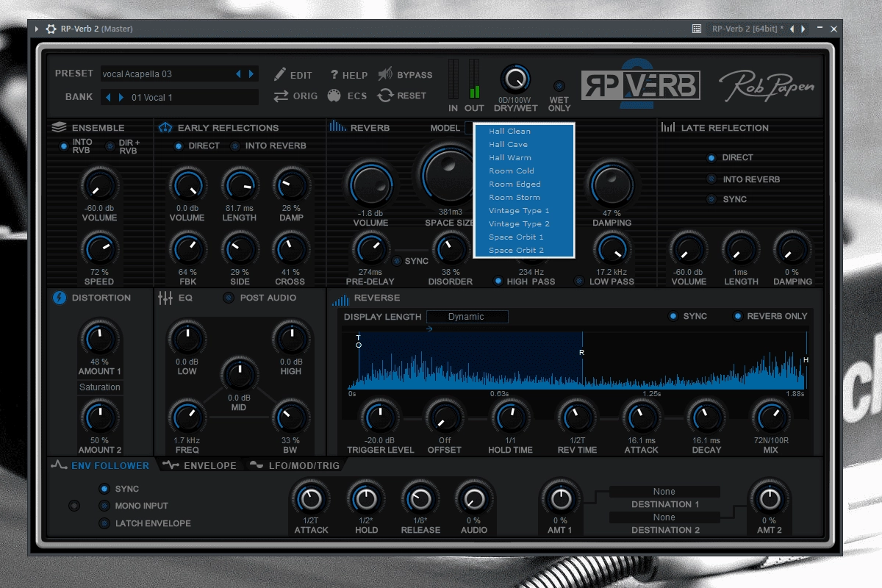Viewport: 882px width, 588px height.
Task: Toggle REVERB ONLY in Reverse section
Action: click(x=737, y=316)
